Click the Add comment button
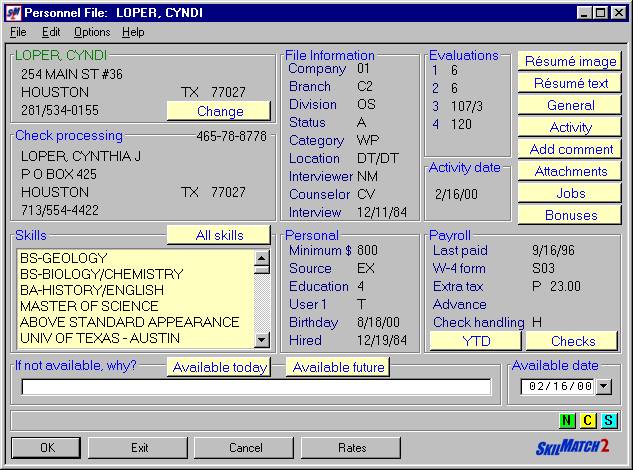The height and width of the screenshot is (470, 633). [570, 149]
